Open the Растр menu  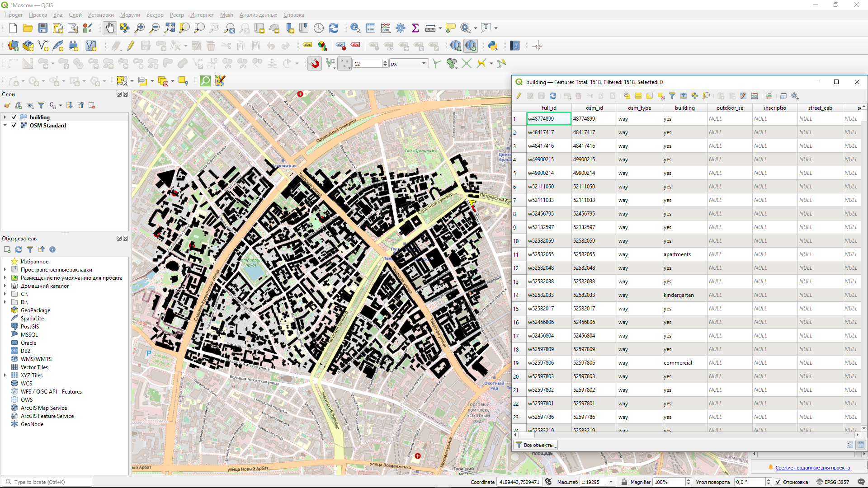coord(177,15)
